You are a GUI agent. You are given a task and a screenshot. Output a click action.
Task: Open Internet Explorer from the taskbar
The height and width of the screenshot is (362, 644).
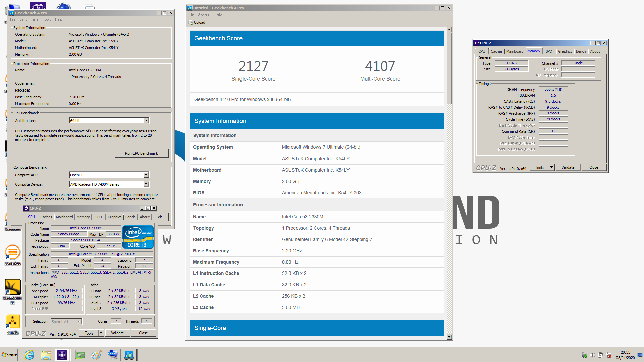point(30,355)
